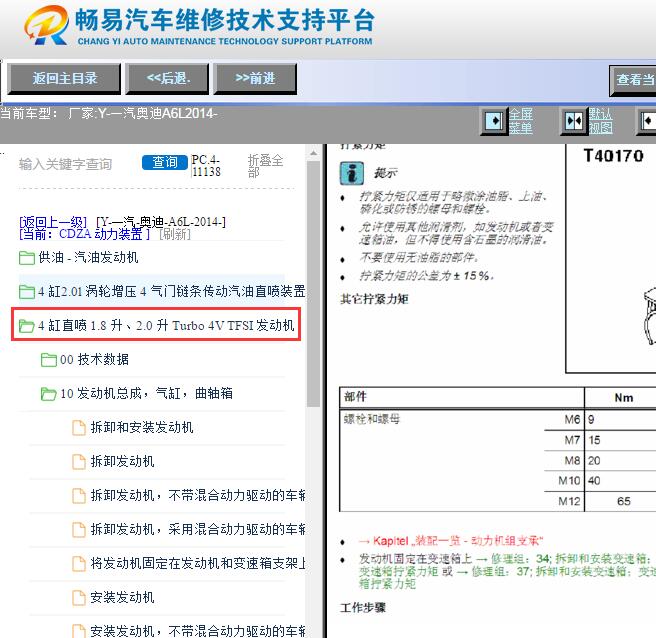Open the 全屏菜单 link

(521, 121)
